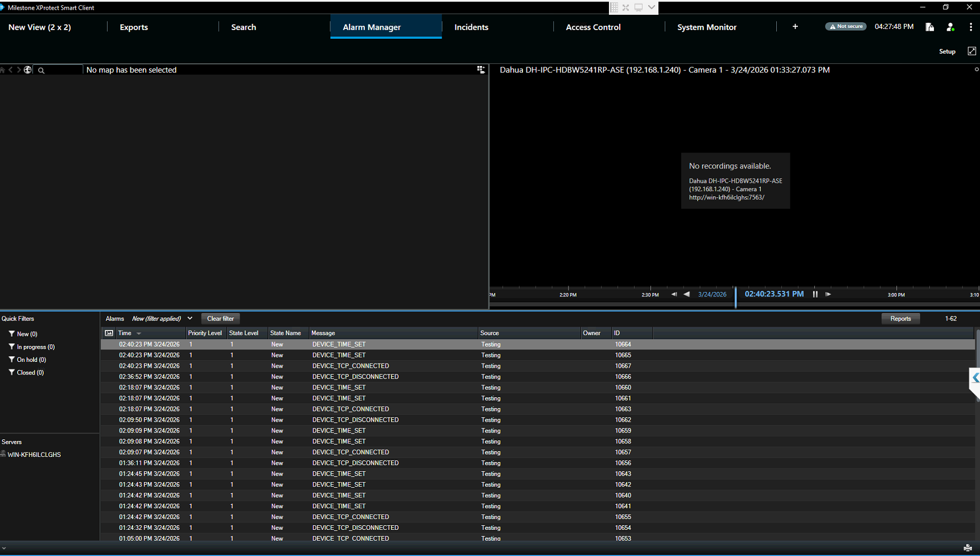Expand the collapsed right side panel arrow

975,378
